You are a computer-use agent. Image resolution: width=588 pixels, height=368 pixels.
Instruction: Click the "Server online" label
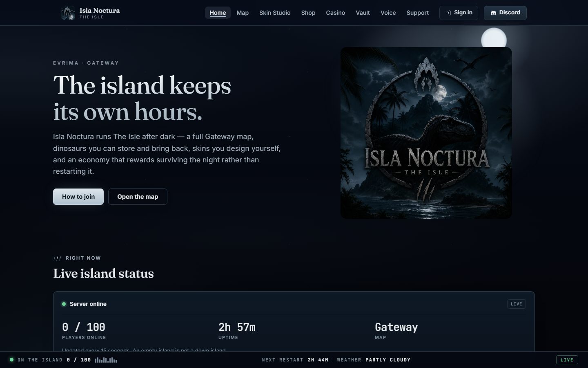click(88, 304)
